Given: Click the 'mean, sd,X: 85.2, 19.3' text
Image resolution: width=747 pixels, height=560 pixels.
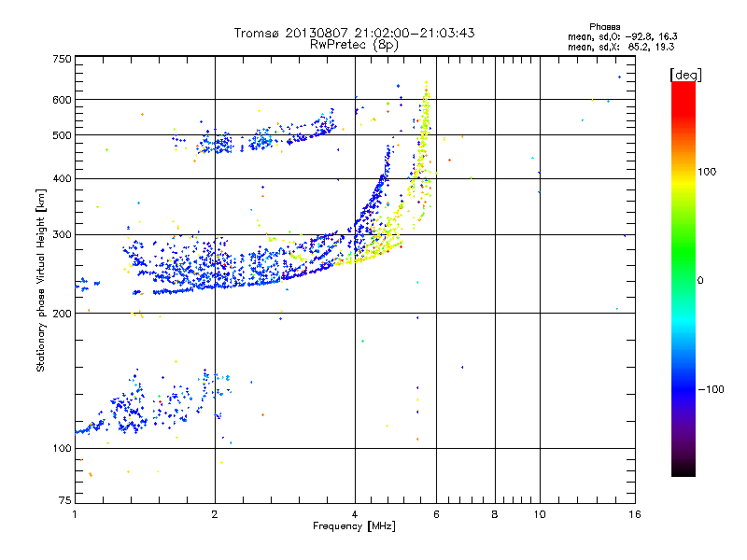Looking at the screenshot, I should [621, 47].
